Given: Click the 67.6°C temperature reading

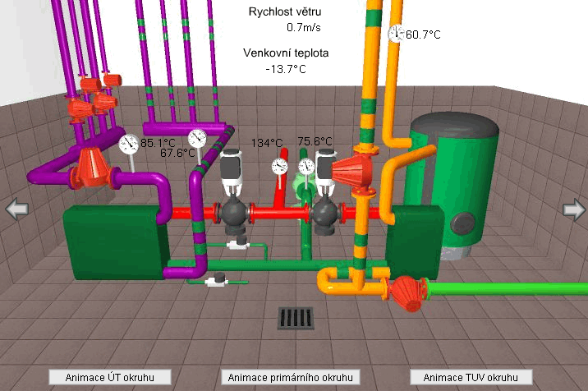Looking at the screenshot, I should click(177, 153).
